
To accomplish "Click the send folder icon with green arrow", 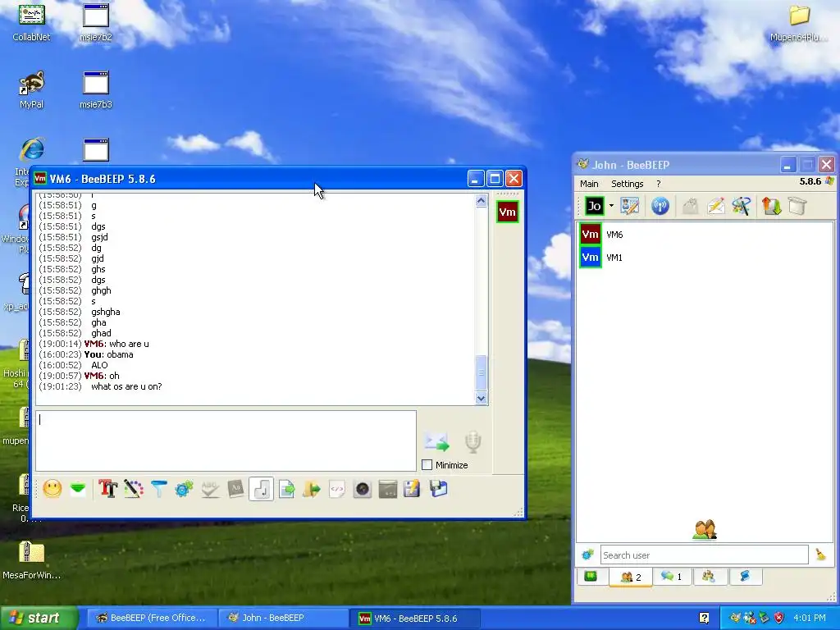I will coord(311,489).
